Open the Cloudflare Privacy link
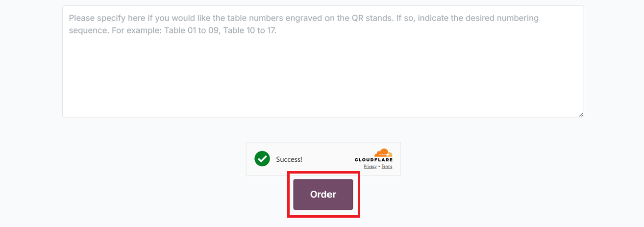Image resolution: width=644 pixels, height=227 pixels. [x=370, y=167]
